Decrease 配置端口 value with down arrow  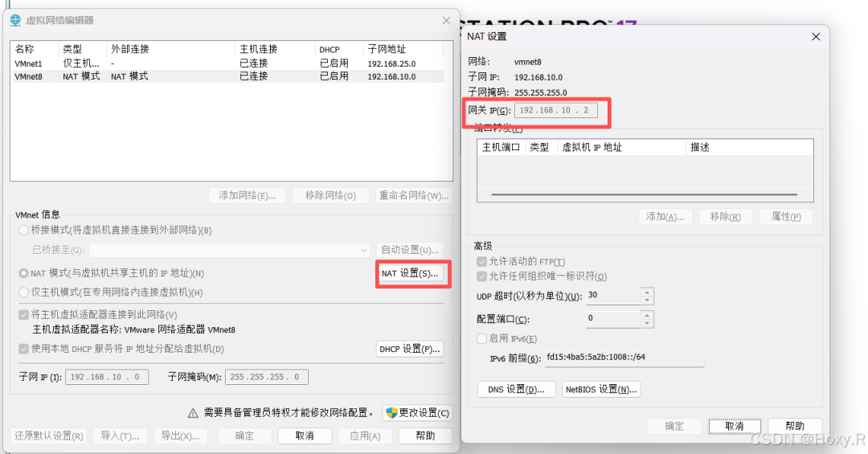click(647, 323)
